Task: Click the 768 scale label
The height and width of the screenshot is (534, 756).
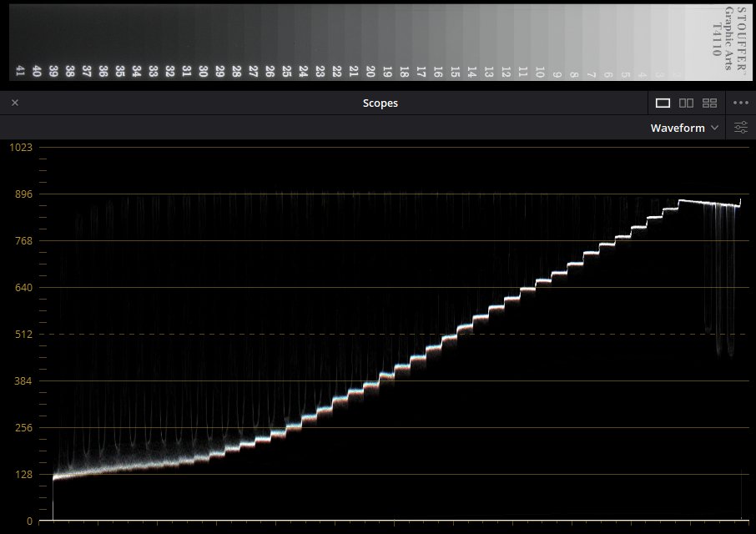Action: tap(23, 241)
